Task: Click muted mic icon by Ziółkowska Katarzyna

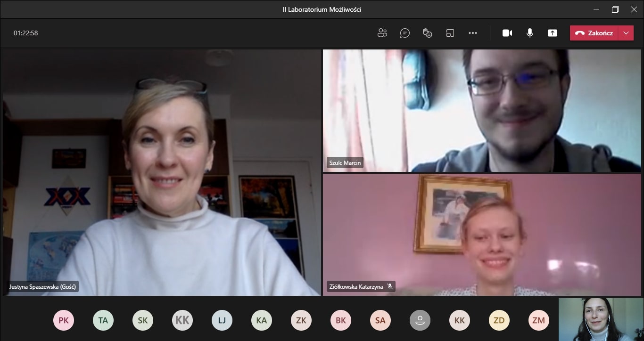Action: tap(390, 286)
